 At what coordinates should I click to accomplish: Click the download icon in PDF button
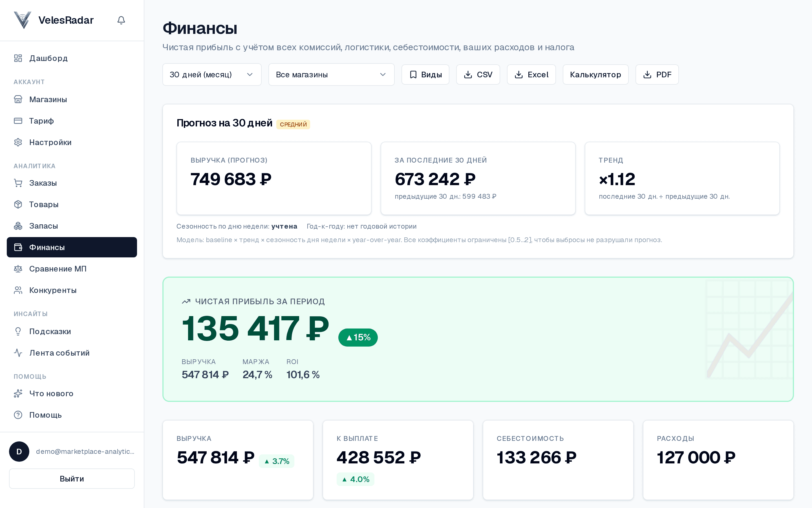tap(647, 75)
